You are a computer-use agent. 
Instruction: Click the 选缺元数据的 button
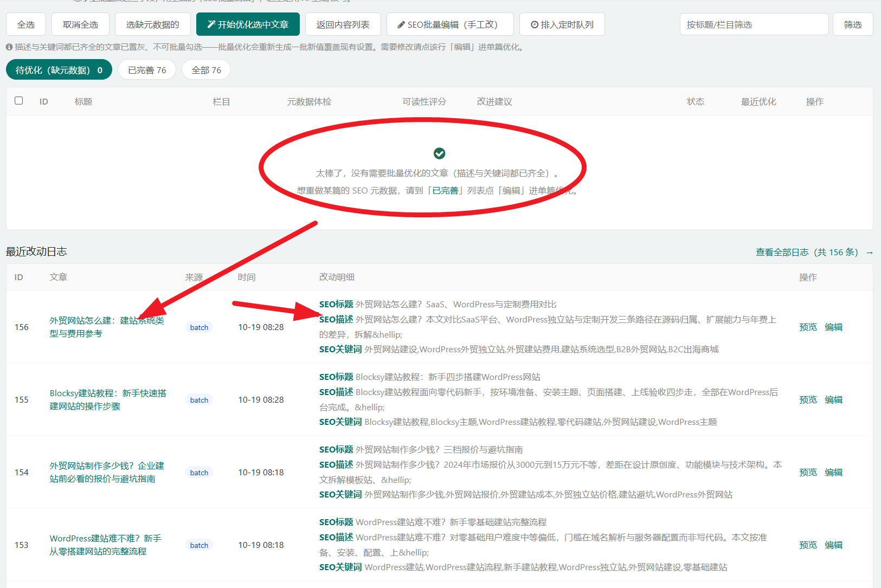pyautogui.click(x=152, y=24)
